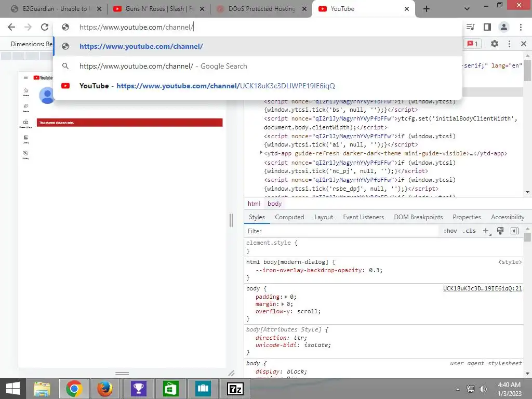Open Firefox from the taskbar
The height and width of the screenshot is (399, 532).
coord(105,389)
